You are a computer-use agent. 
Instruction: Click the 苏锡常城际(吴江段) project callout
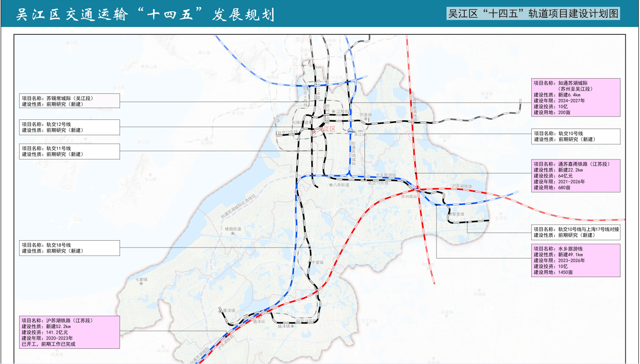[x=70, y=101]
